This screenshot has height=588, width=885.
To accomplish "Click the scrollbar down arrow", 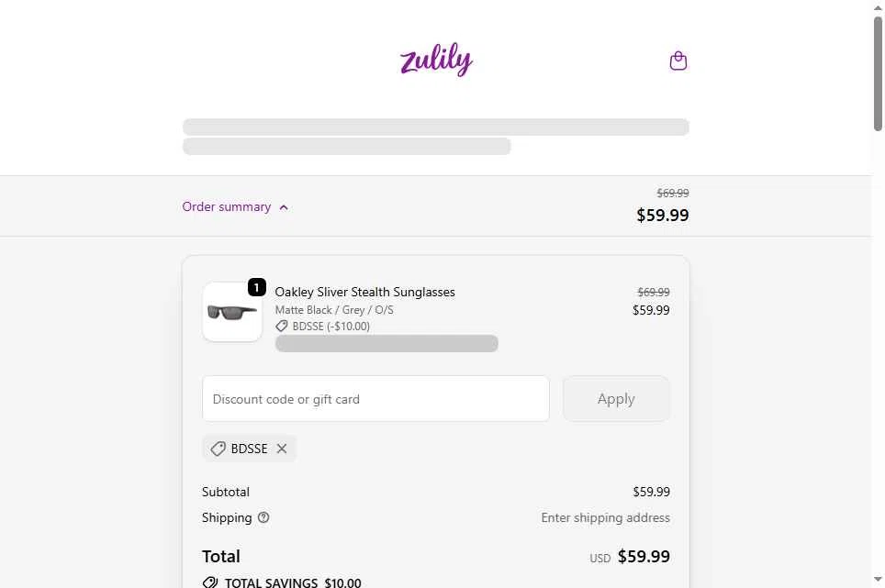I will point(878,581).
